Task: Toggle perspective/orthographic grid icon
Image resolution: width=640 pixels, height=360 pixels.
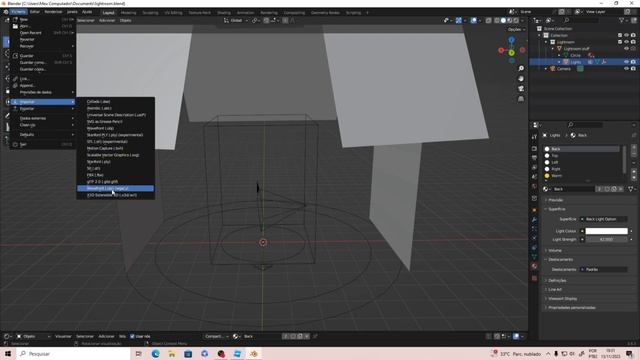Action: [x=521, y=99]
